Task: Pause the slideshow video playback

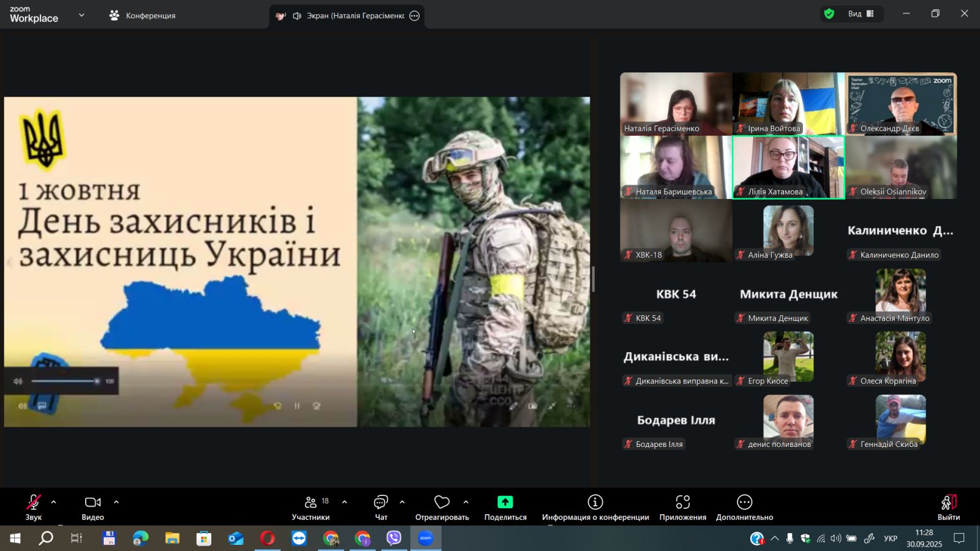Action: tap(297, 406)
